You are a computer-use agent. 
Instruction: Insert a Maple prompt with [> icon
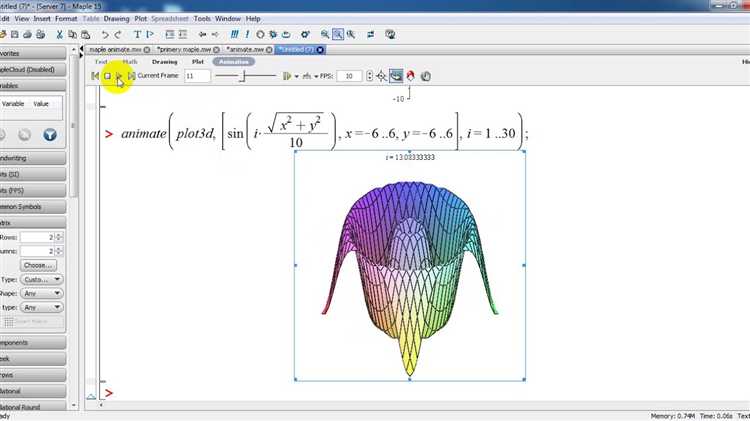150,34
